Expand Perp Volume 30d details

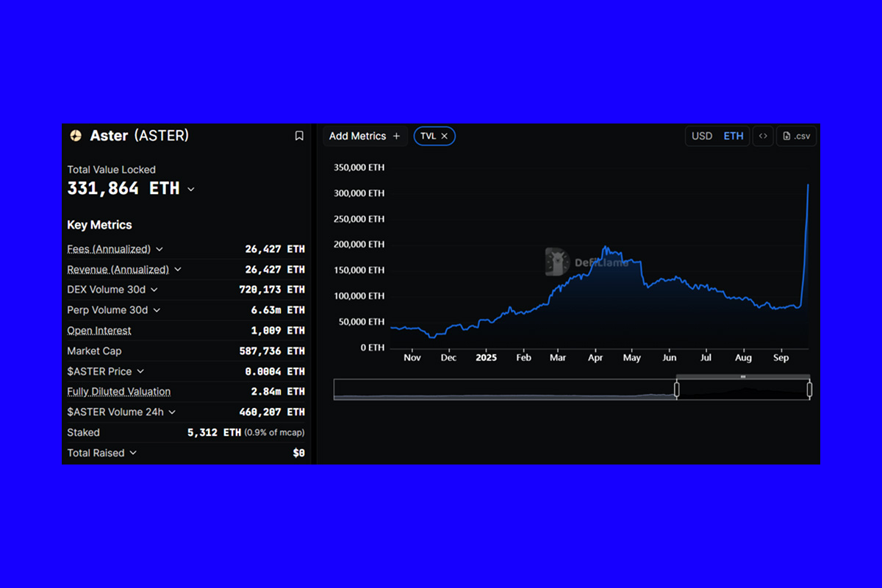(157, 310)
